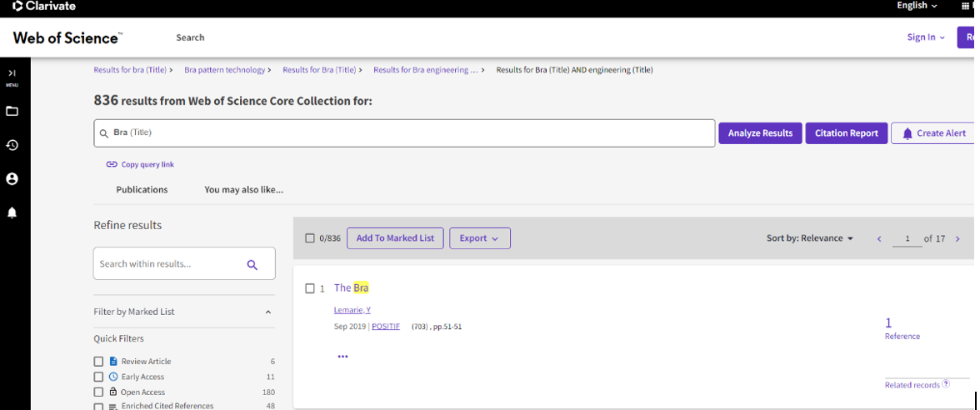
Task: Open the Export dropdown
Action: [480, 238]
